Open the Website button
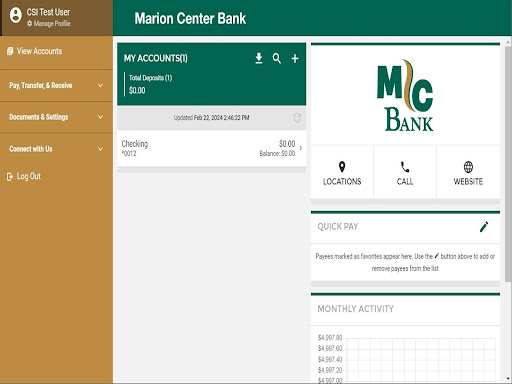 468,172
